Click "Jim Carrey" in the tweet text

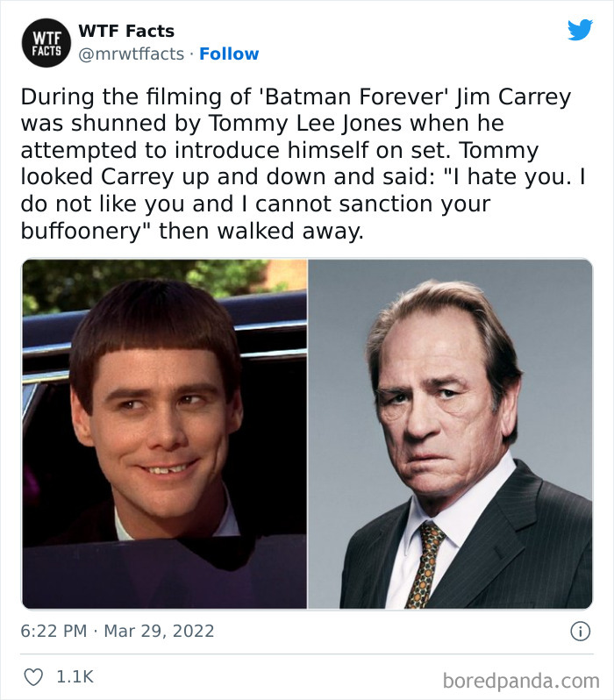[513, 96]
